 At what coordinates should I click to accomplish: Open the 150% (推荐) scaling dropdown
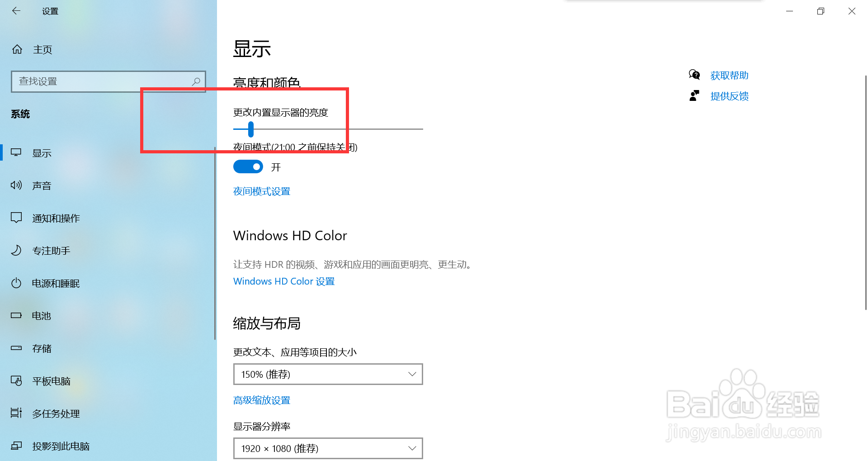pyautogui.click(x=328, y=374)
